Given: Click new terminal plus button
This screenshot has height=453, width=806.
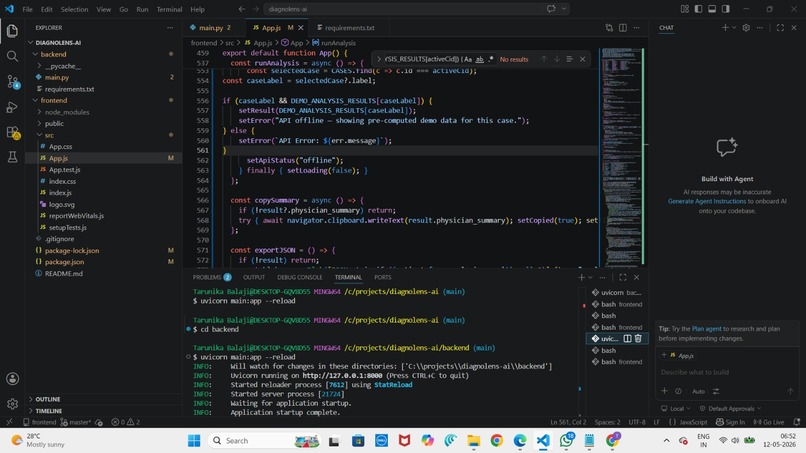Looking at the screenshot, I should pos(581,278).
